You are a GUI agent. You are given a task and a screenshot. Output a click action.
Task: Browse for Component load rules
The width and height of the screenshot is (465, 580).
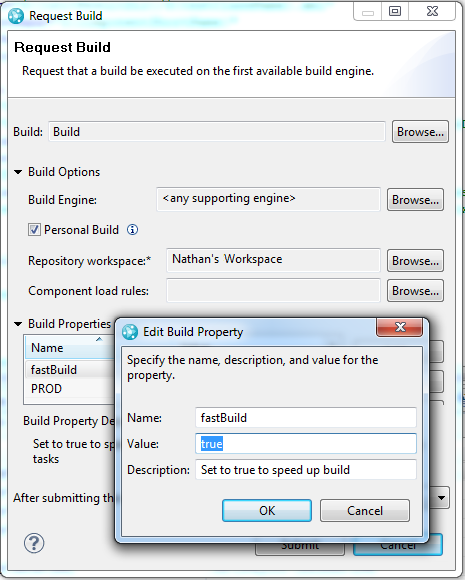(x=415, y=291)
